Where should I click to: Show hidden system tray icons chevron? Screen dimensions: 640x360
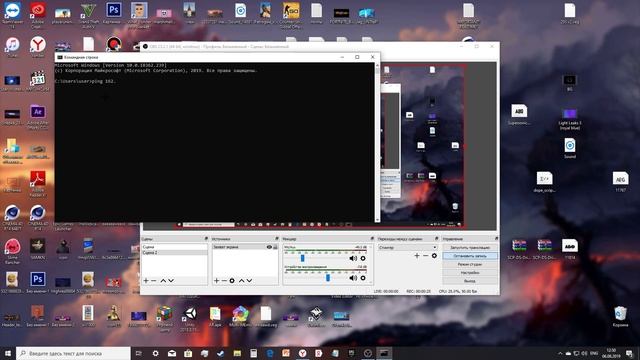[x=560, y=353]
